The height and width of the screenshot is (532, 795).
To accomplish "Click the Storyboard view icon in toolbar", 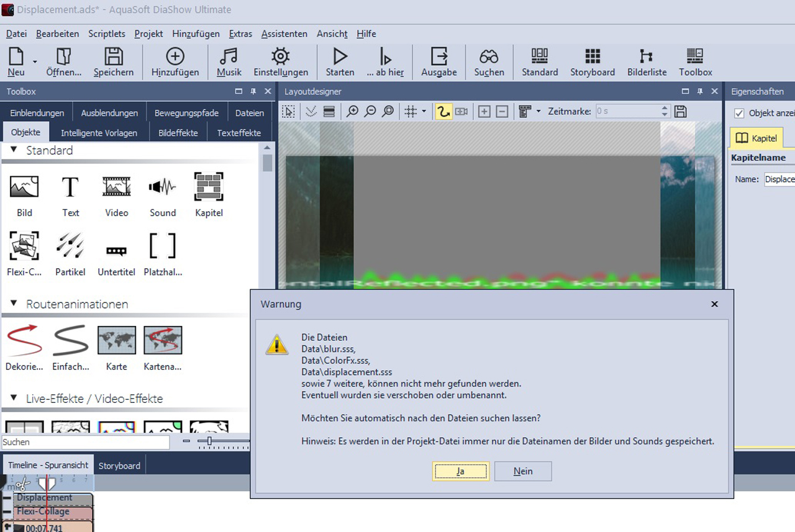I will (x=593, y=57).
